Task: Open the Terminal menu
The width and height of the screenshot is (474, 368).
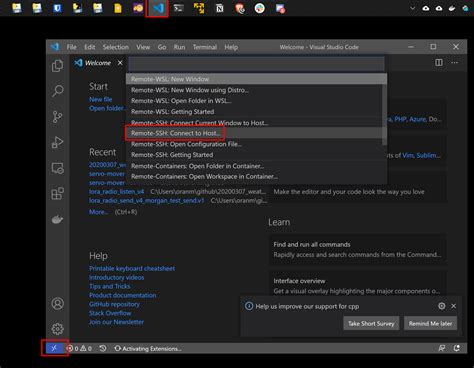Action: pos(205,47)
